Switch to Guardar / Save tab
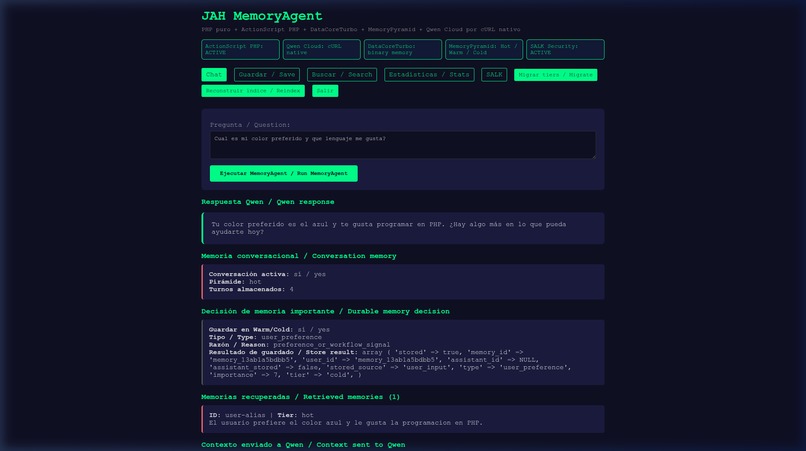The image size is (806, 451). [267, 75]
